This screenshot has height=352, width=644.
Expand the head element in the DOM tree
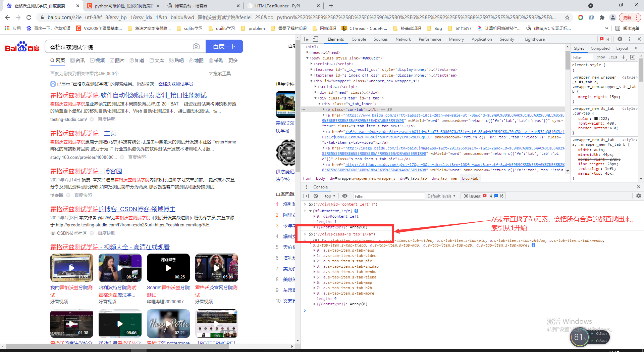coord(308,52)
